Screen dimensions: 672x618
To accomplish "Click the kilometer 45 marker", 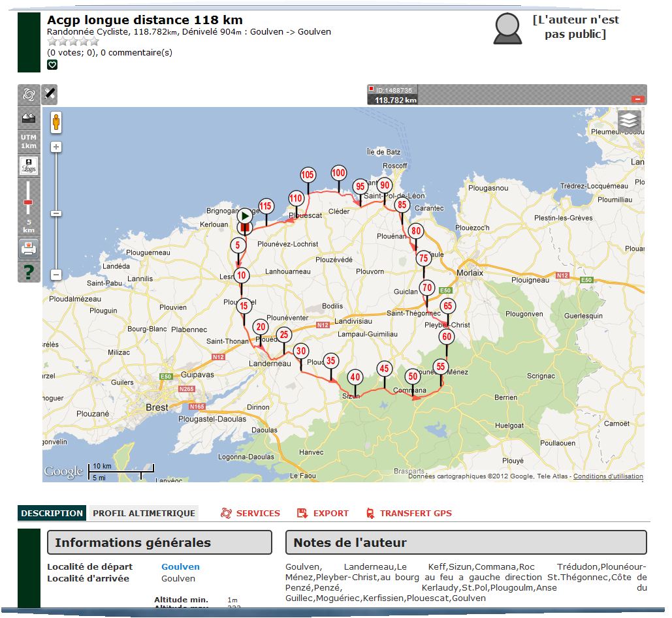I will click(385, 369).
